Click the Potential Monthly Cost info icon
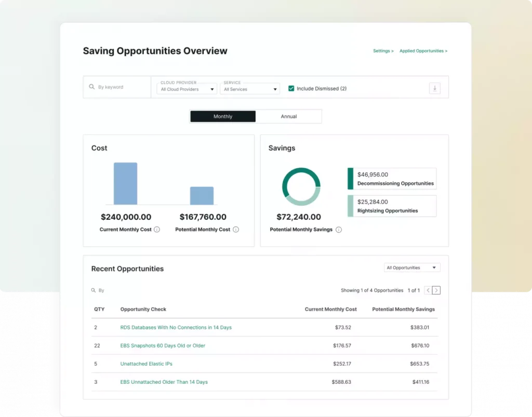 point(236,229)
